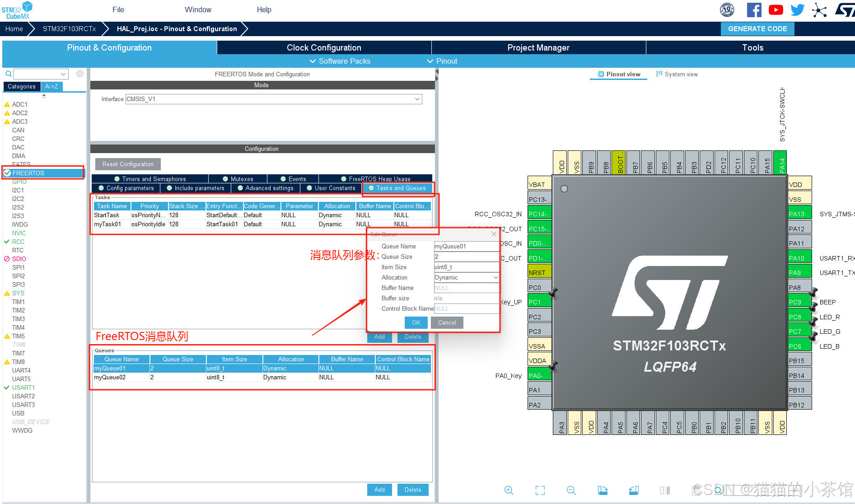Delete the selected queue
The height and width of the screenshot is (504, 855).
point(413,490)
